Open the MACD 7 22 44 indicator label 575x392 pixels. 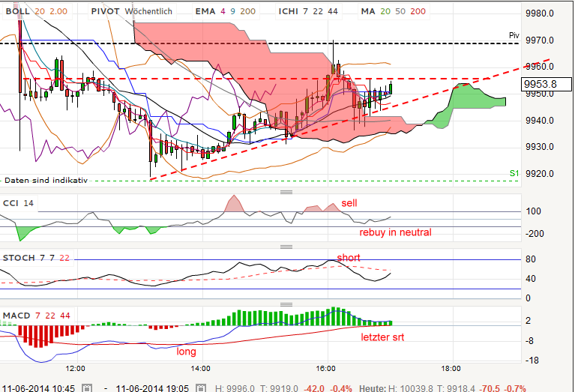[36, 316]
